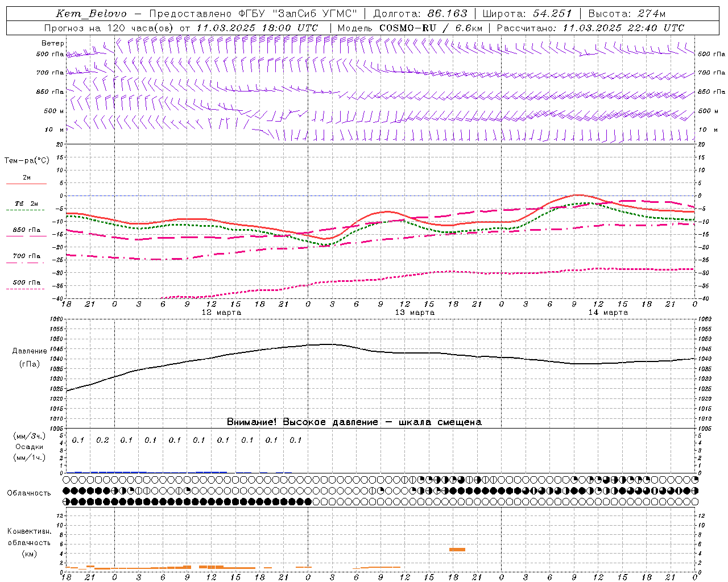The width and height of the screenshot is (728, 582).
Task: Select the elevation text Высота: 274м
Action: (627, 14)
